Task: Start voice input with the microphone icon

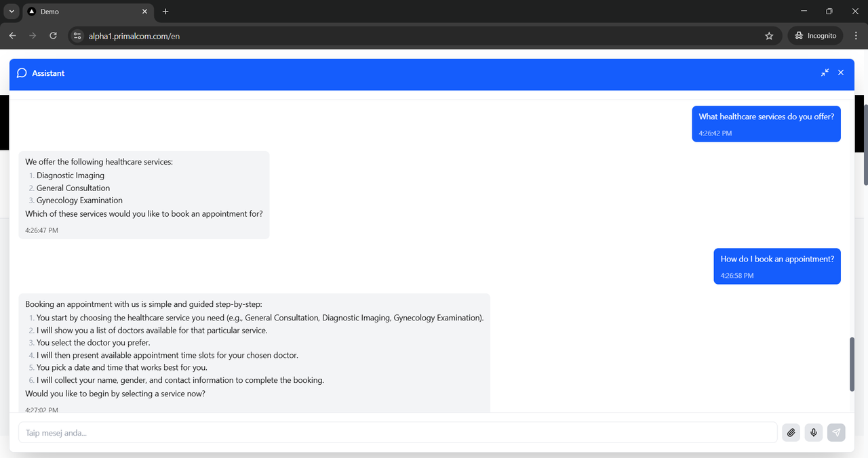Action: [814, 432]
